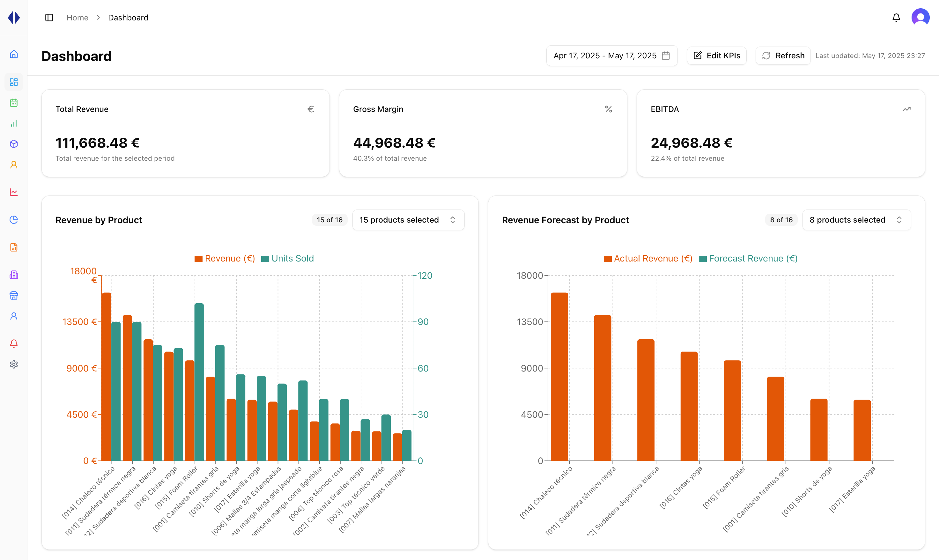Image resolution: width=939 pixels, height=560 pixels.
Task: Toggle the sidebar panel icon
Action: coord(49,18)
